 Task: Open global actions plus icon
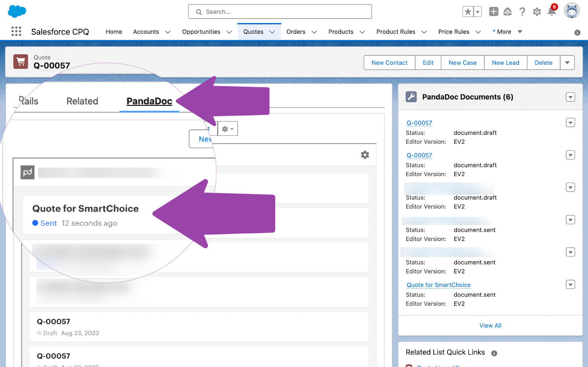(x=494, y=12)
